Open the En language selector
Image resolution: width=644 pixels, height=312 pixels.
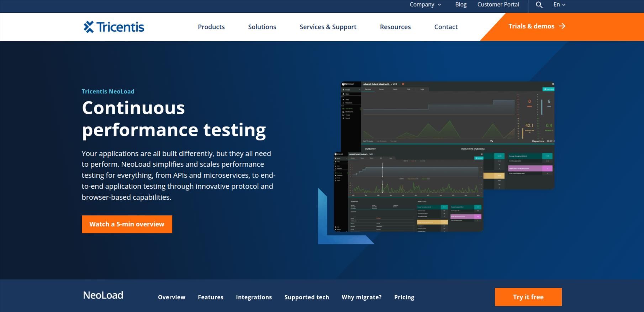click(x=559, y=5)
